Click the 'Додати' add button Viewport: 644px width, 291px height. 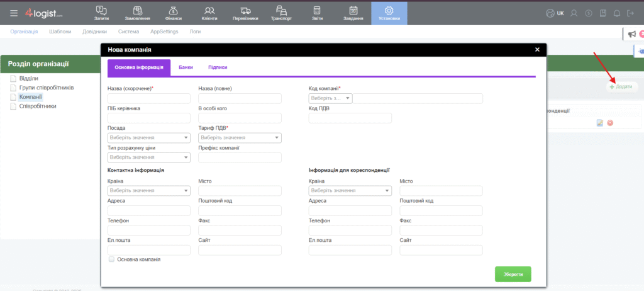(x=621, y=87)
